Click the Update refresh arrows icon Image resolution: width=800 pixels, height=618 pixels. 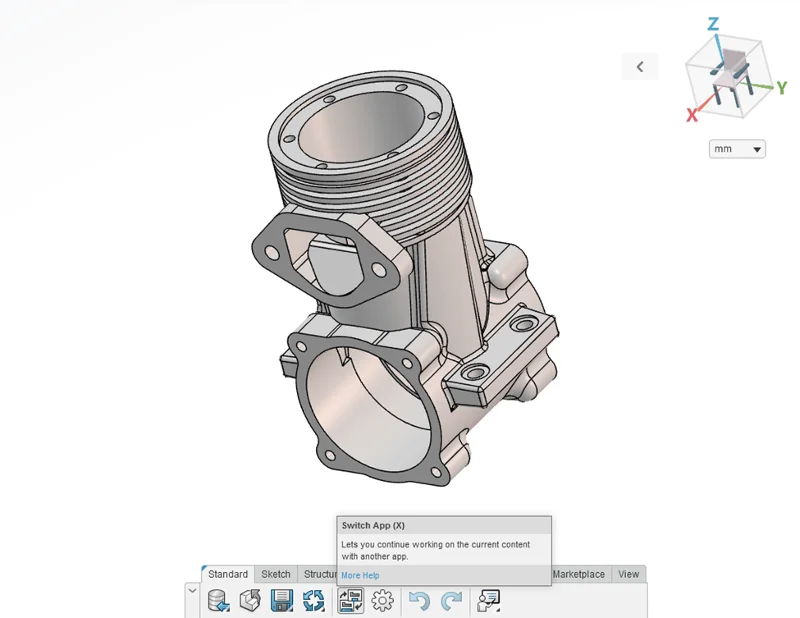[314, 600]
